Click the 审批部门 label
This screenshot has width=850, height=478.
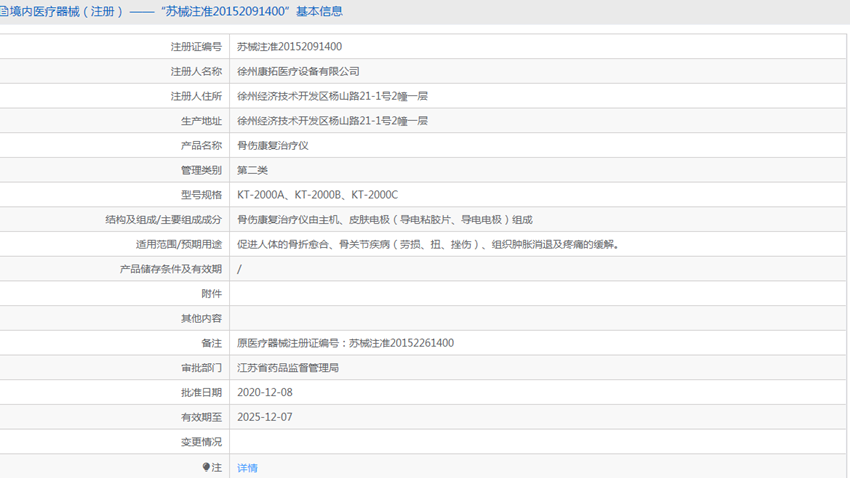[201, 367]
